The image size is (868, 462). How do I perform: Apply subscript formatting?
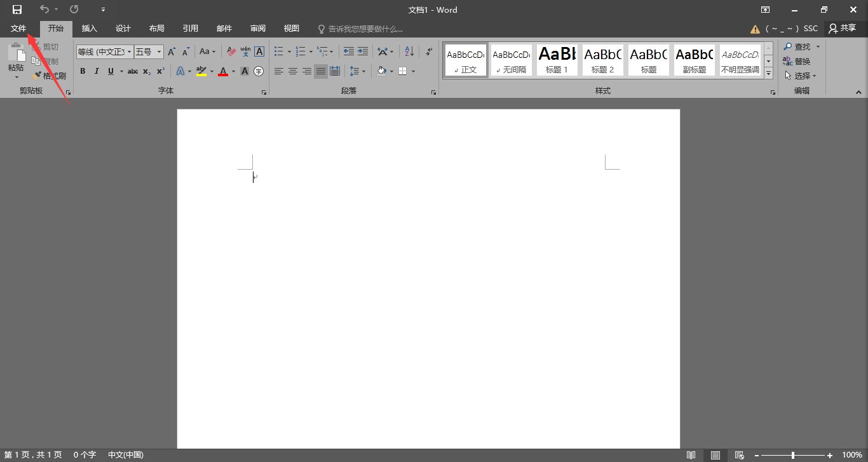click(x=146, y=71)
